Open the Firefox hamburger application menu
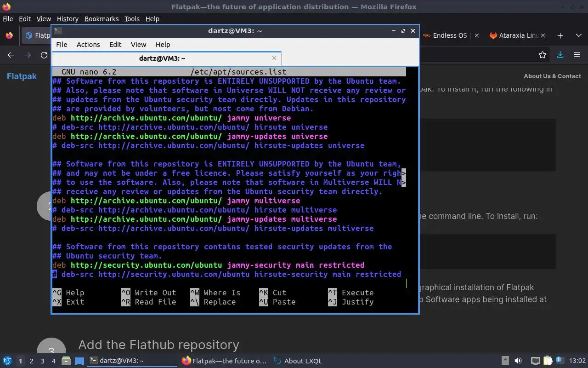Image resolution: width=588 pixels, height=368 pixels. [x=577, y=55]
